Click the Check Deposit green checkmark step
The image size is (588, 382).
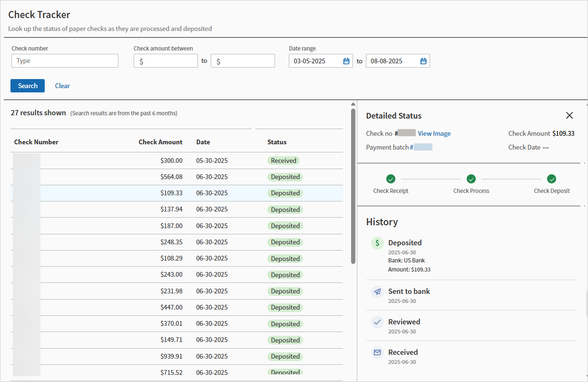pyautogui.click(x=551, y=179)
